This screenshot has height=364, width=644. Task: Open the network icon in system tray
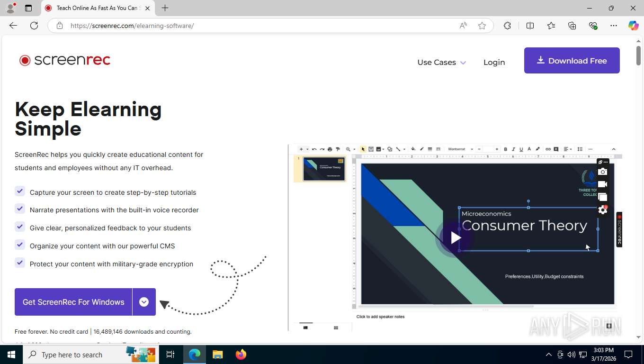pos(583,355)
